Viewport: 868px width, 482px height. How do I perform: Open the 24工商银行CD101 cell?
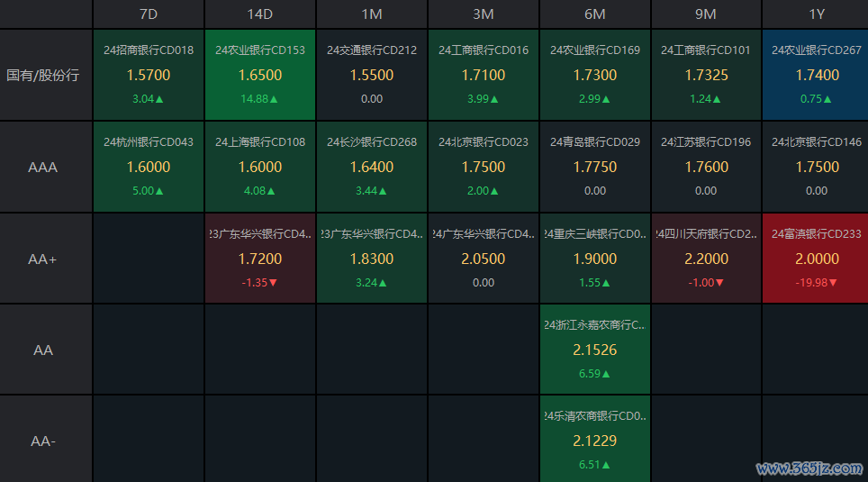tap(706, 75)
